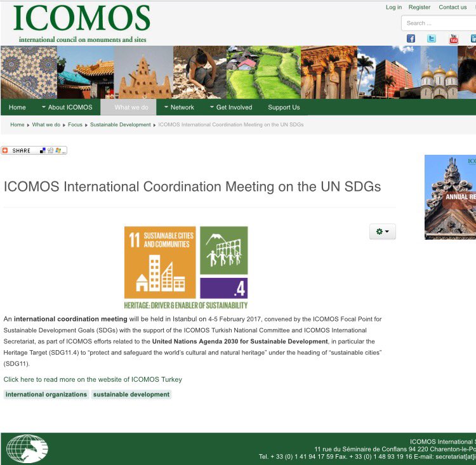This screenshot has height=465, width=476.
Task: Open the gear options dropdown
Action: coord(383,232)
